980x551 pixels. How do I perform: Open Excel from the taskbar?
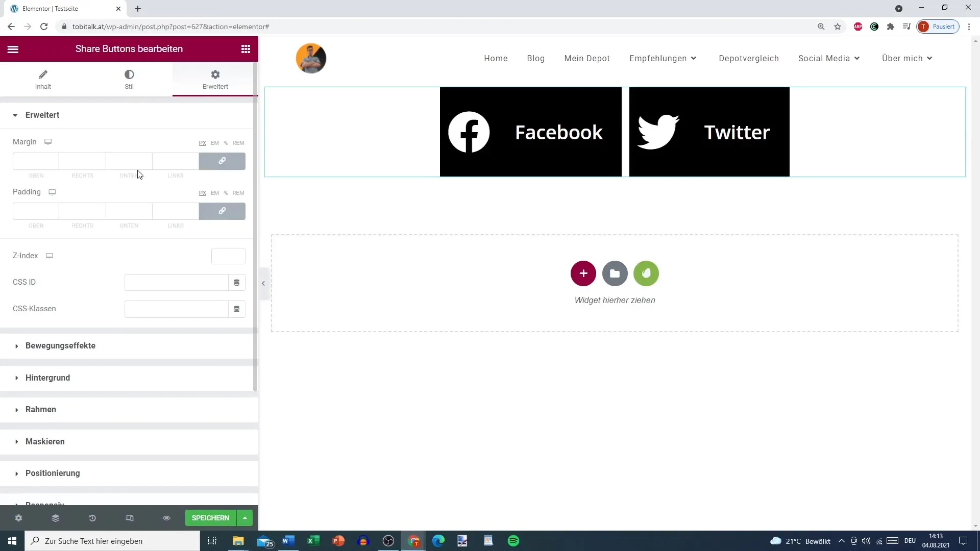[313, 541]
